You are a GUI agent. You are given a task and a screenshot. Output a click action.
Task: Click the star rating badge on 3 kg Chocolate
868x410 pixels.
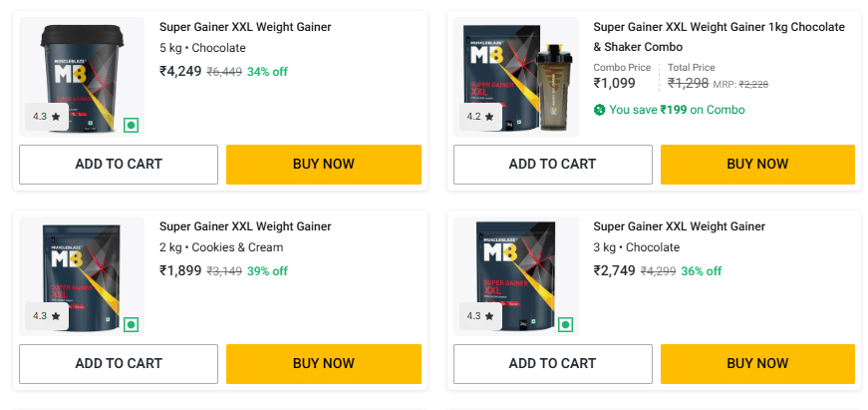(x=480, y=316)
